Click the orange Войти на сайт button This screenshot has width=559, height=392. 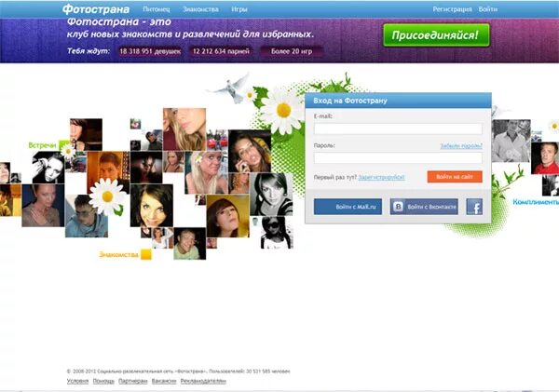455,177
